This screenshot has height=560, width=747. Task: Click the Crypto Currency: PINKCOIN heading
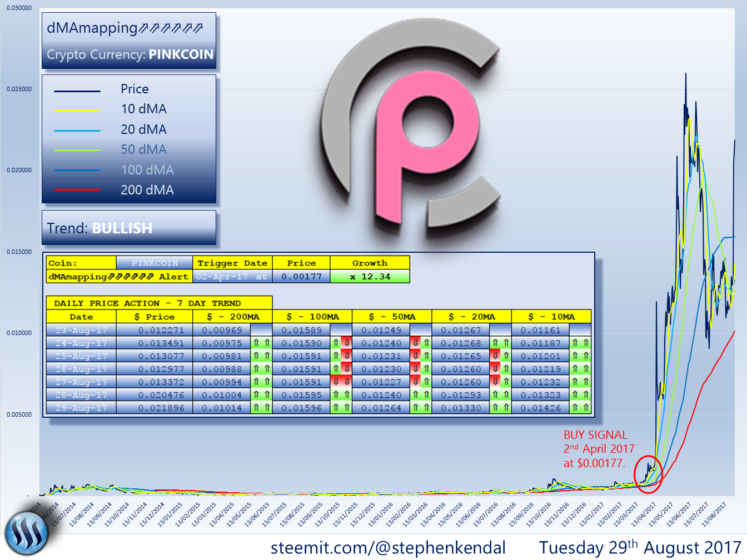coord(130,54)
